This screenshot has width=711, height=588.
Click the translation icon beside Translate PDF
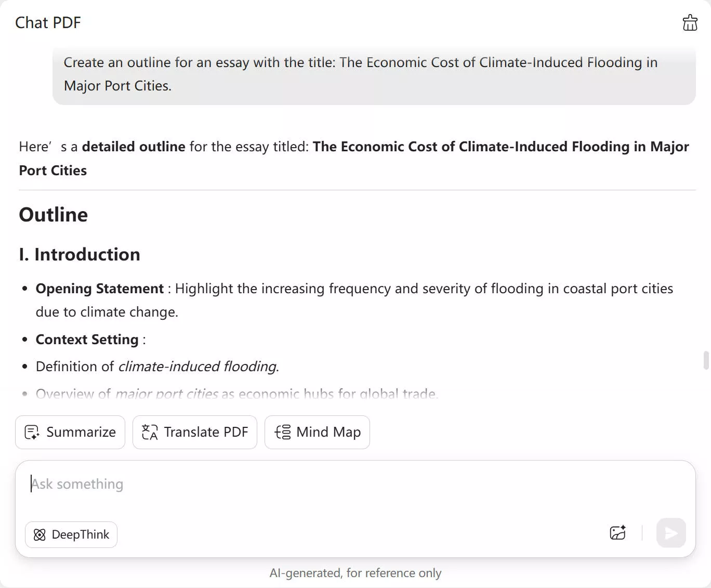[149, 432]
